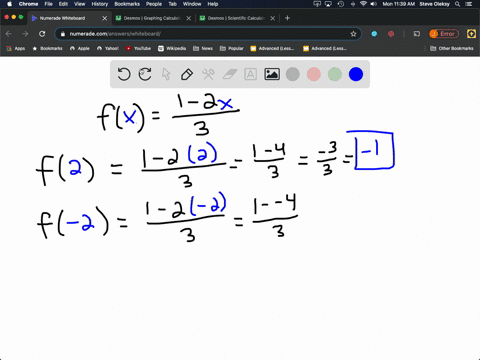Choose the blue pen color

coord(356,74)
